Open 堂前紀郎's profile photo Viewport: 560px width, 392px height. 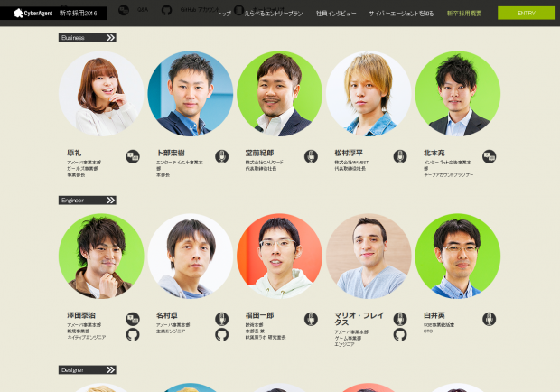280,94
